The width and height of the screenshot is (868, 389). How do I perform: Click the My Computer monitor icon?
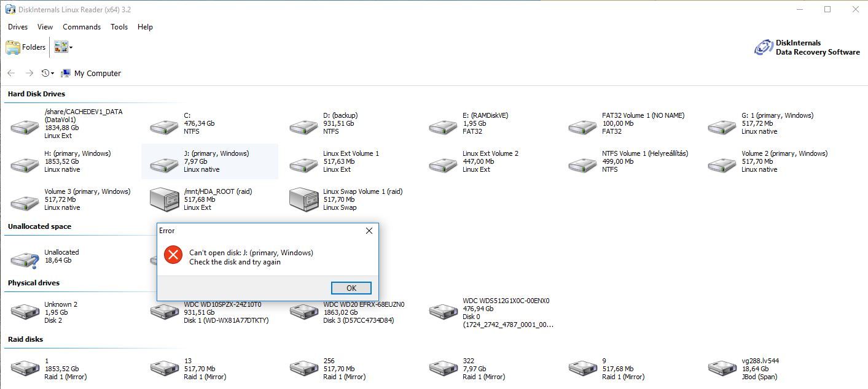coord(66,73)
